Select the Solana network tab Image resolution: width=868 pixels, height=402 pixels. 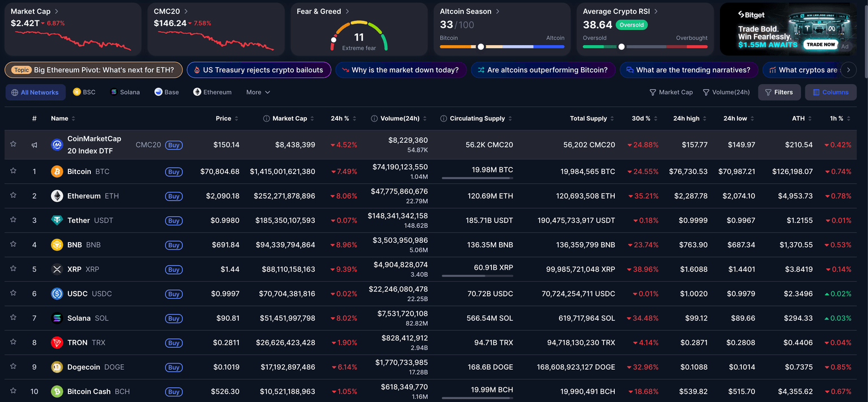(125, 92)
